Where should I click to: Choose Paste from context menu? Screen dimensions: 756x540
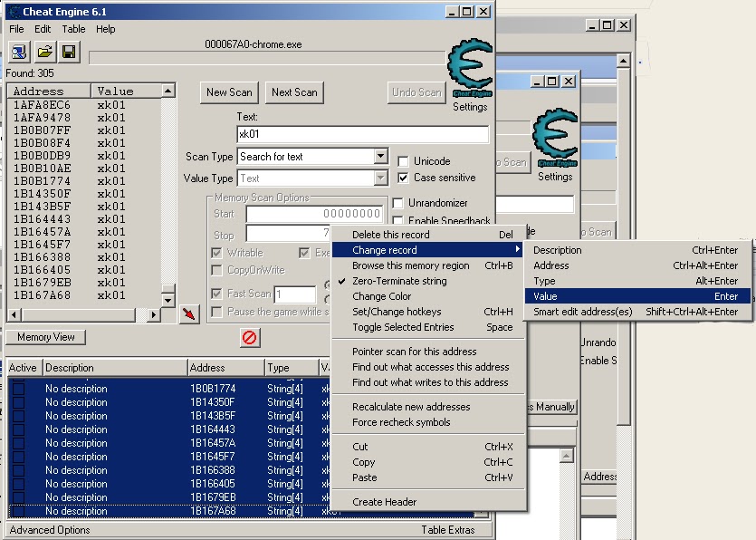427,477
